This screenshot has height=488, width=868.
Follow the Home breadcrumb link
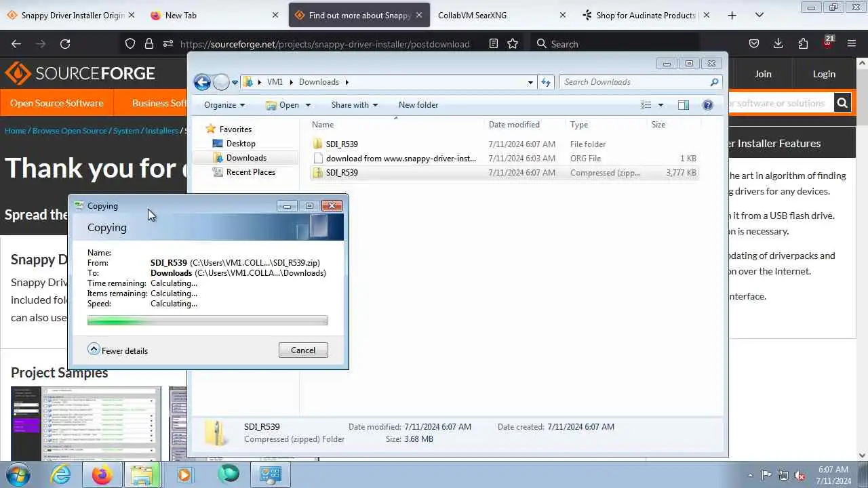point(16,130)
